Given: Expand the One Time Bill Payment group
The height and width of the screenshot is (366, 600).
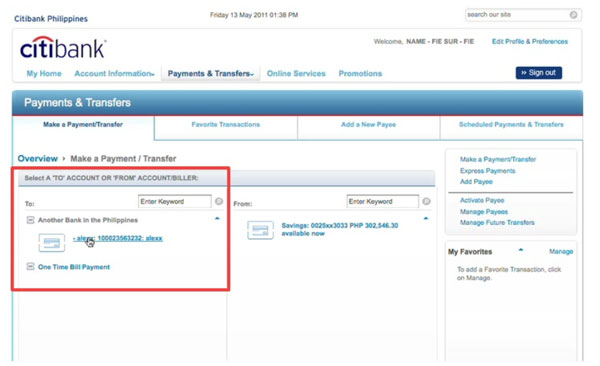Looking at the screenshot, I should click(30, 266).
